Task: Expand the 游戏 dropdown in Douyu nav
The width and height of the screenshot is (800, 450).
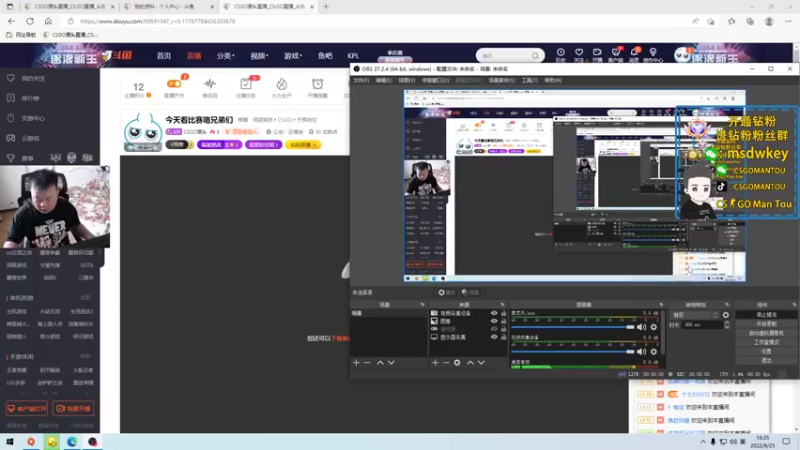Action: coord(293,56)
